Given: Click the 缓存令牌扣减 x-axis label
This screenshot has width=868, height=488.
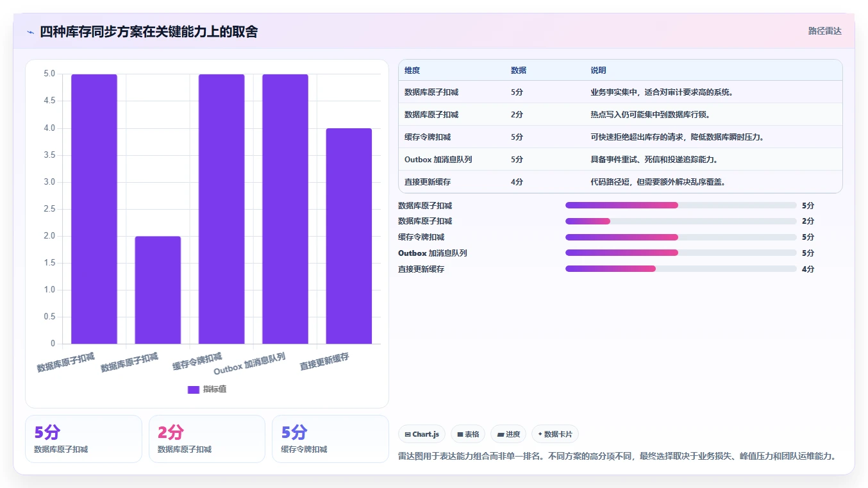Looking at the screenshot, I should click(197, 361).
